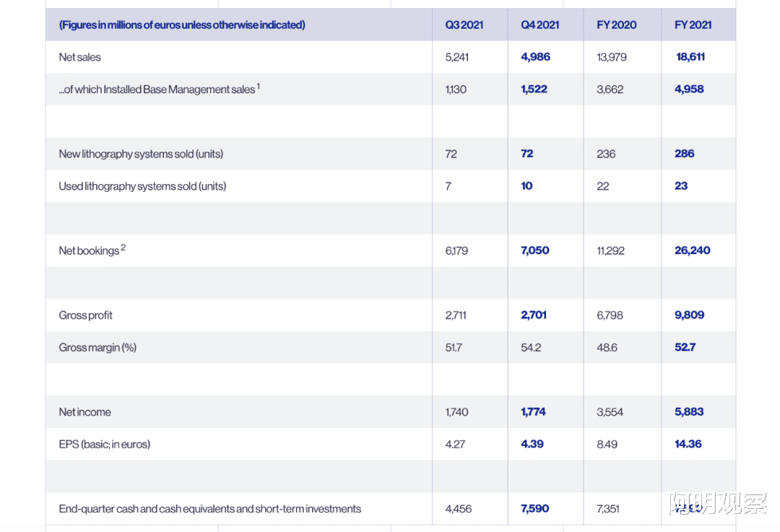Image resolution: width=780 pixels, height=532 pixels.
Task: Click the Q4 2021 net income value 1,774
Action: [x=534, y=412]
